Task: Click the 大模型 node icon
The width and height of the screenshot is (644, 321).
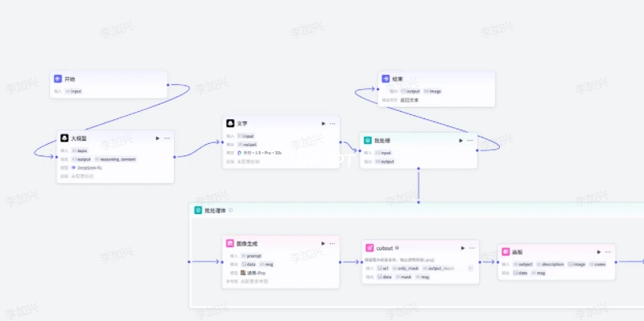Action: [64, 138]
